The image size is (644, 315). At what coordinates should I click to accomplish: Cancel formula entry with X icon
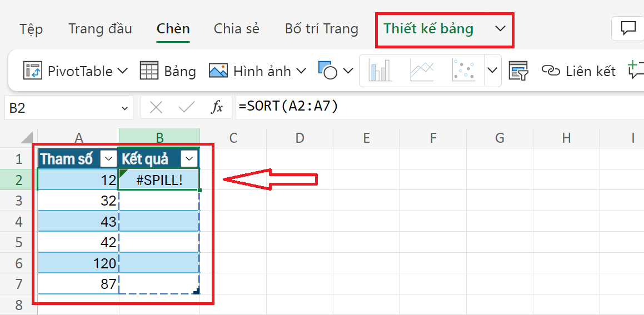tap(156, 108)
